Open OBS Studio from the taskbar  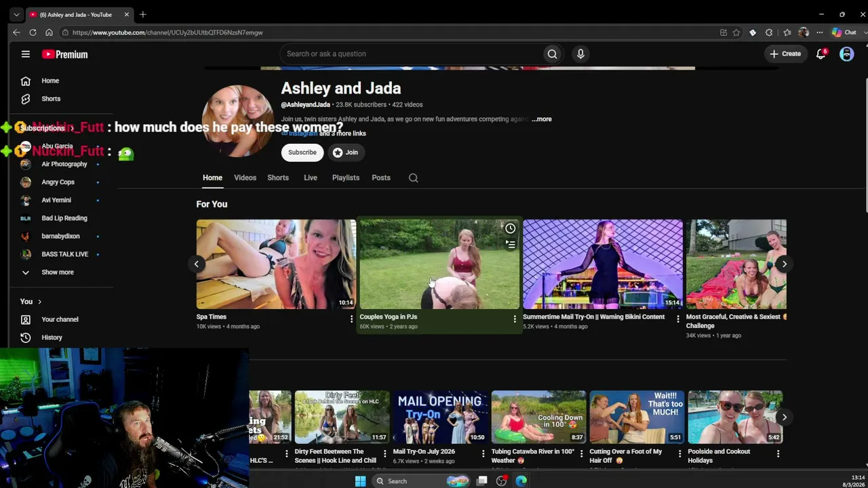click(x=501, y=481)
